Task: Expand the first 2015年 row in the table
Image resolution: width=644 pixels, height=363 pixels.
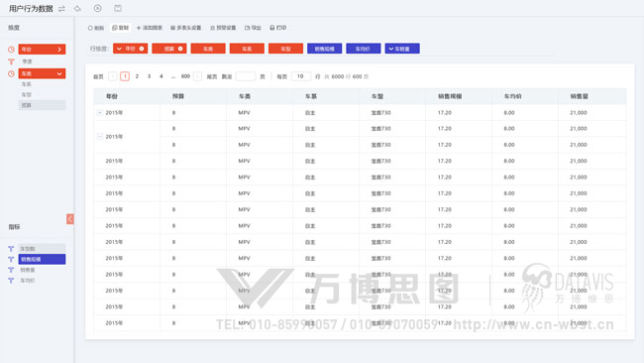Action: coord(99,113)
